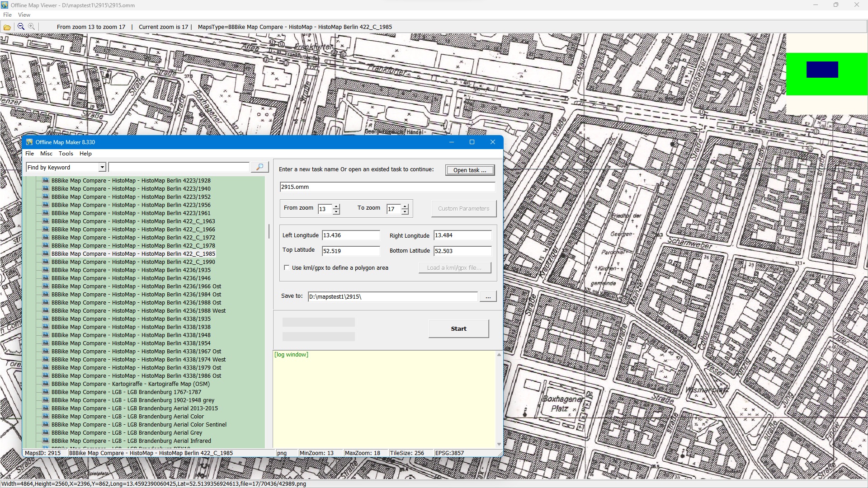Select map icon for LGB Brandenburg Aerial Infrared

(46, 441)
